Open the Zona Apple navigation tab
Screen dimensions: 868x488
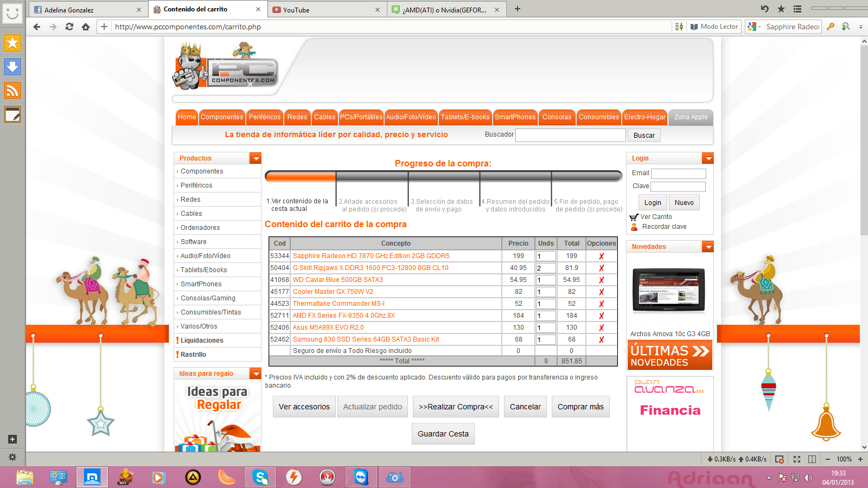tap(691, 117)
